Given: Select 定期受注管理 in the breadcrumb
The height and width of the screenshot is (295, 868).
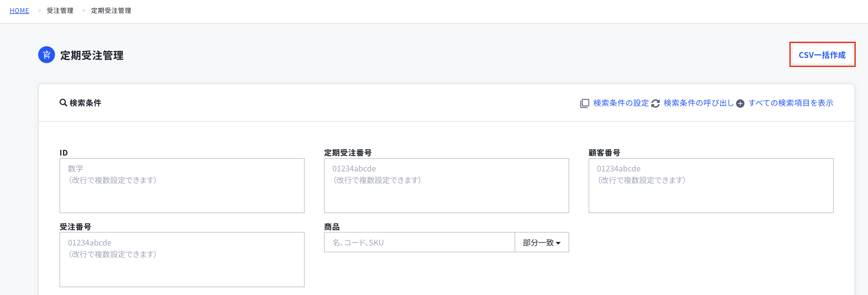Looking at the screenshot, I should [x=111, y=10].
